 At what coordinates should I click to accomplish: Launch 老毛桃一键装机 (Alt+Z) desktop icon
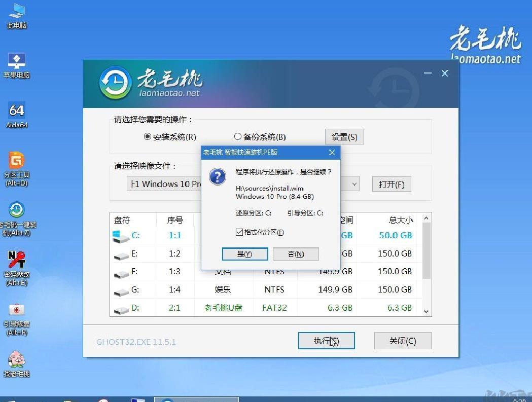(16, 219)
